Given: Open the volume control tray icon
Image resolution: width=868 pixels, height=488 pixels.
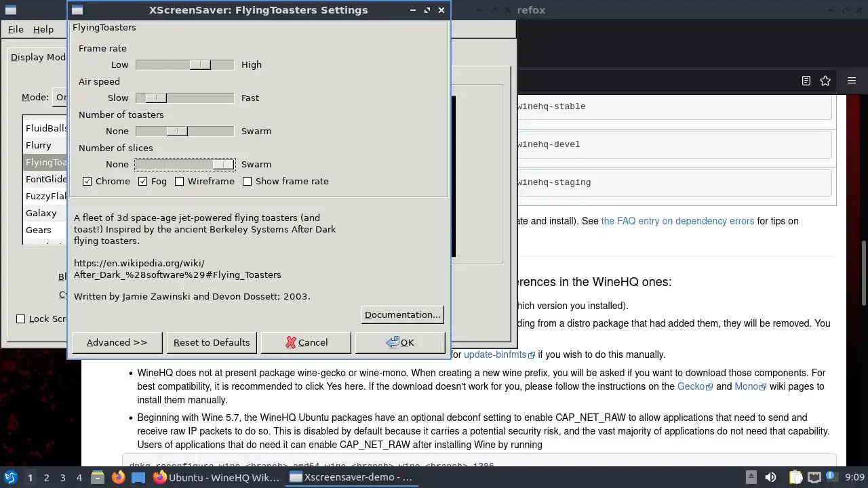Looking at the screenshot, I should 770,477.
